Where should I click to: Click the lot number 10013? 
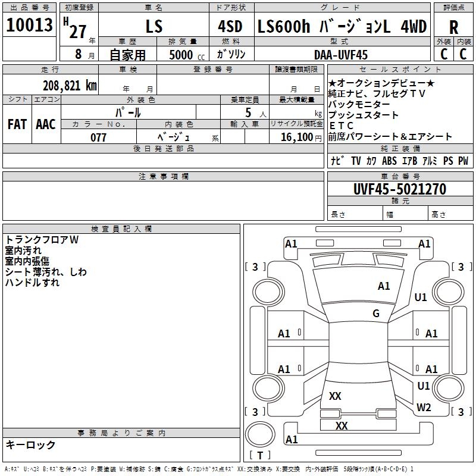point(30,26)
